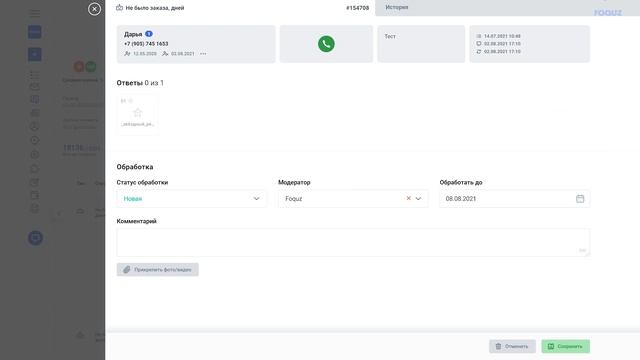Viewport: 640px width, 360px height.
Task: Open hamburger menu in dimmed sidebar
Action: [35, 13]
